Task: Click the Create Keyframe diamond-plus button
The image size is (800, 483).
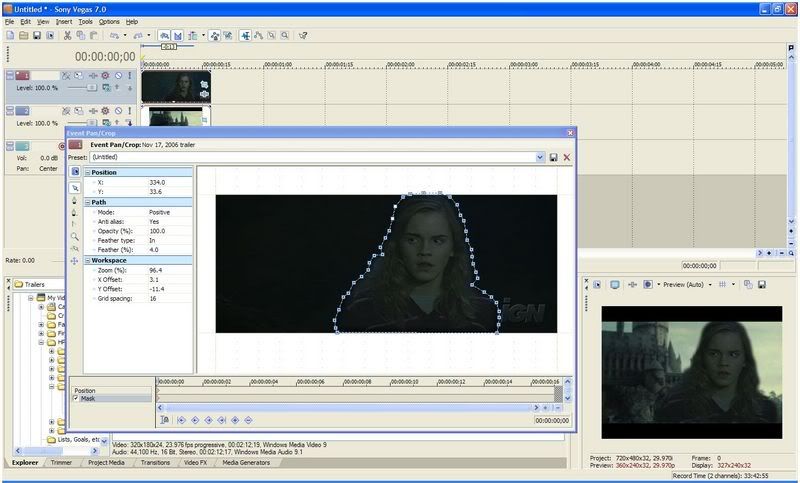Action: 235,420
